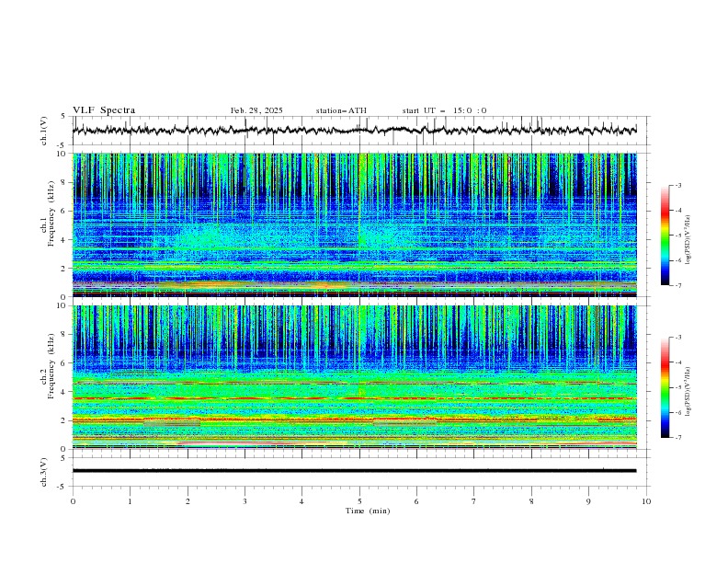Viewport: 728px width, 563px height.
Task: Click the "-3" tick on ch.1 colorbar
Action: tap(678, 185)
